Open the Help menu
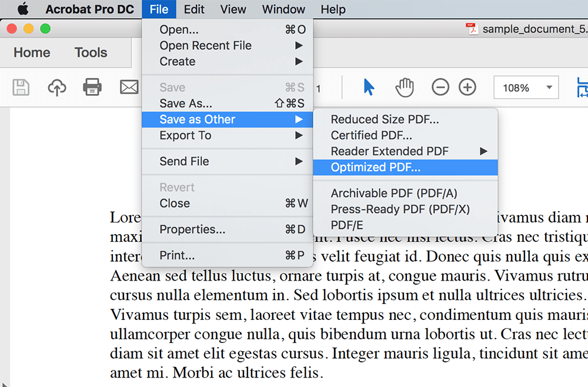Image resolution: width=588 pixels, height=387 pixels. tap(333, 9)
